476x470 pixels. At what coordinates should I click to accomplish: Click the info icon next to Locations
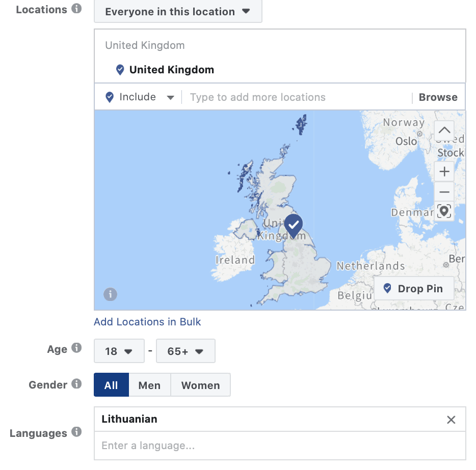coord(76,9)
